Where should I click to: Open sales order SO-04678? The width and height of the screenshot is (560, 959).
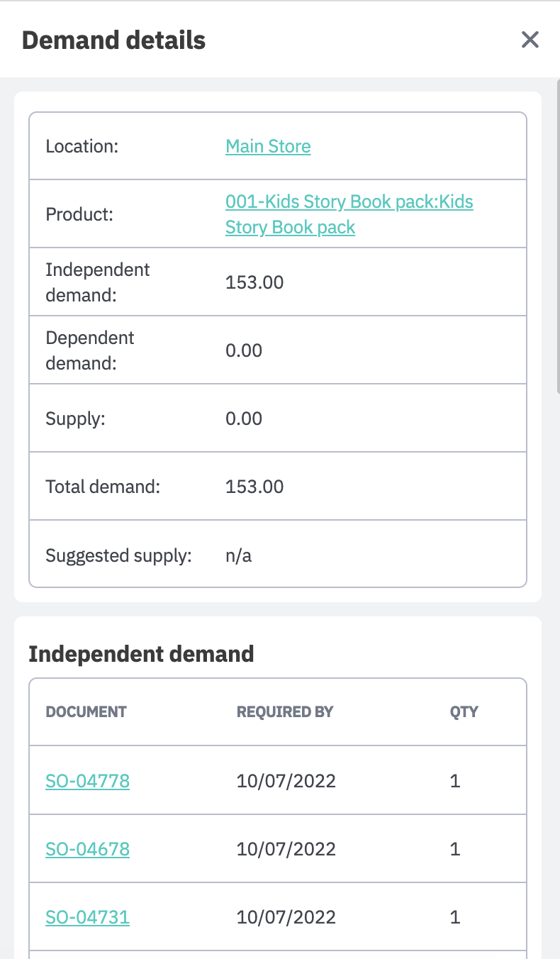point(87,849)
